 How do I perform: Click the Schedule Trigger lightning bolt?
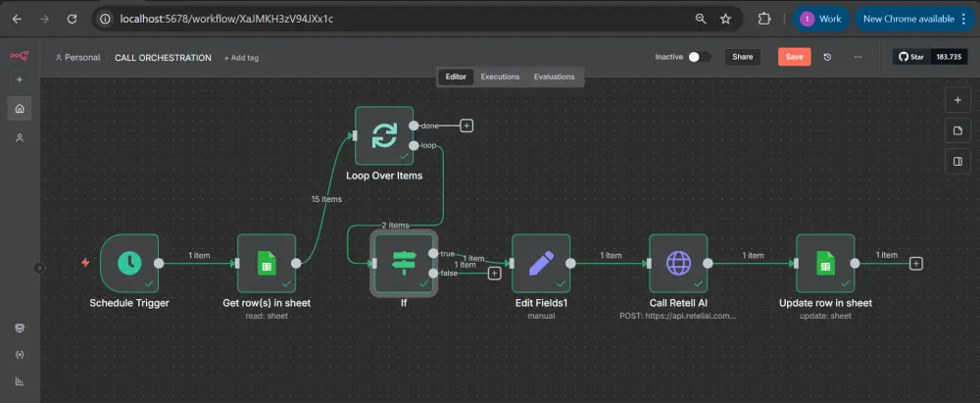coord(85,263)
